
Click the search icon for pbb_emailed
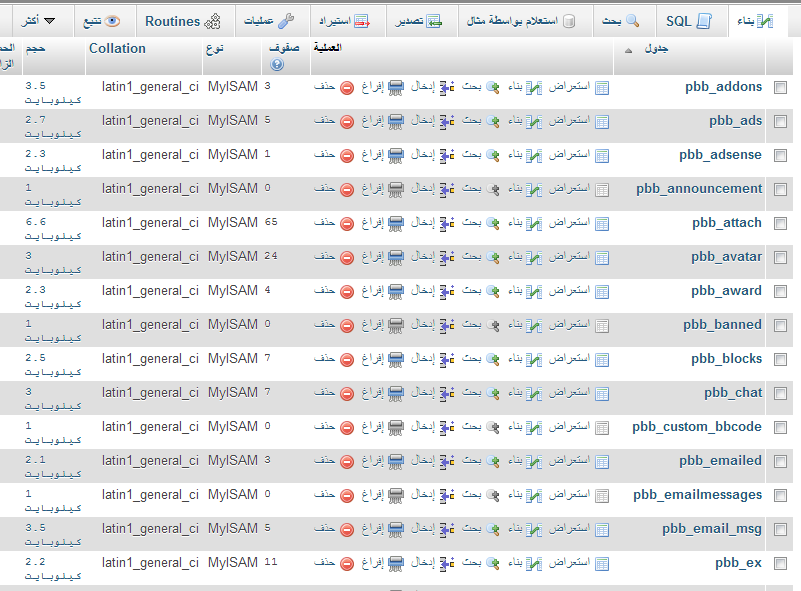click(493, 462)
